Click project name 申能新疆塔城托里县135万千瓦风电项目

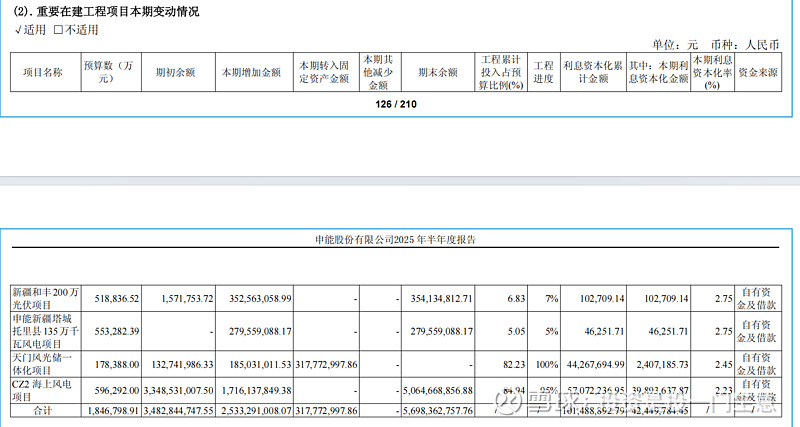45,331
